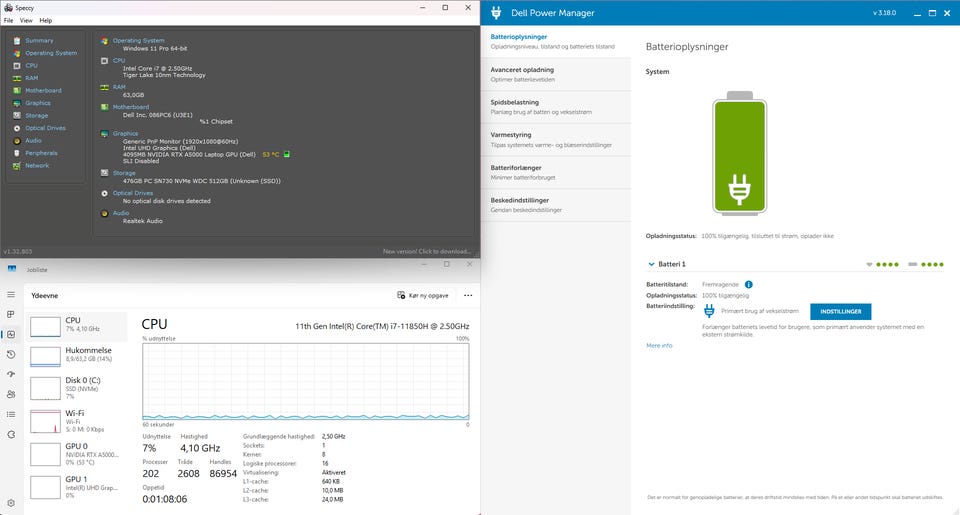Open the File menu in Speccy
The image size is (960, 515).
point(8,20)
